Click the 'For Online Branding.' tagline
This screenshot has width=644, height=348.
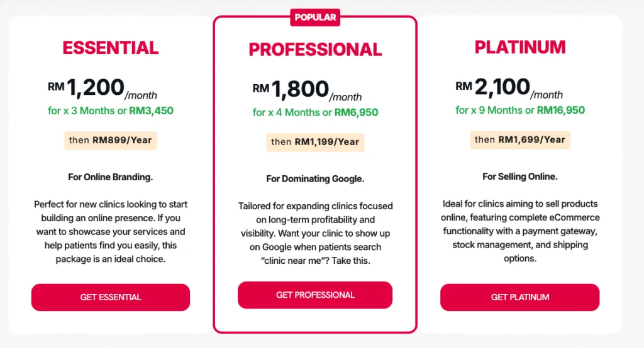pos(111,177)
